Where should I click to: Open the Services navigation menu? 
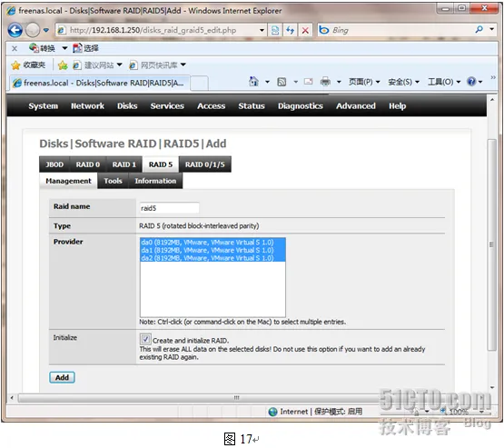(167, 106)
